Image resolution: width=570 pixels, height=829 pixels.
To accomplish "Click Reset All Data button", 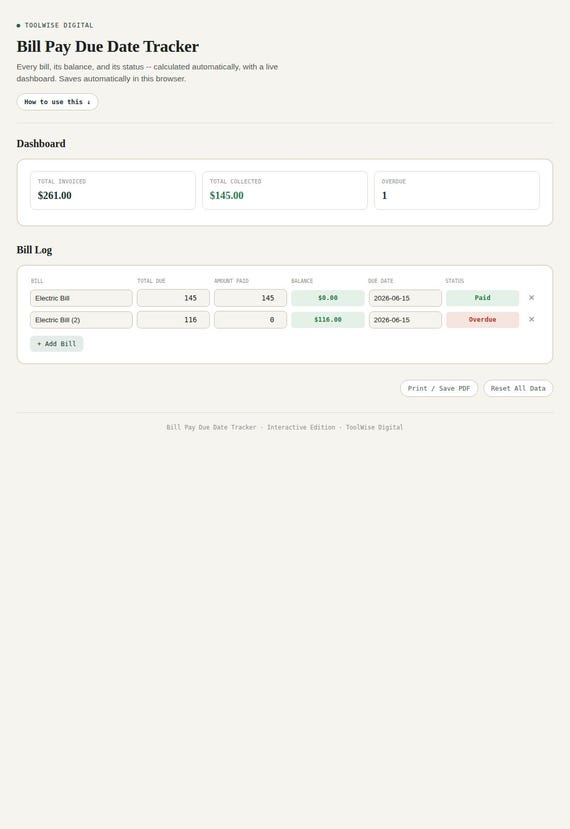I will tap(518, 388).
